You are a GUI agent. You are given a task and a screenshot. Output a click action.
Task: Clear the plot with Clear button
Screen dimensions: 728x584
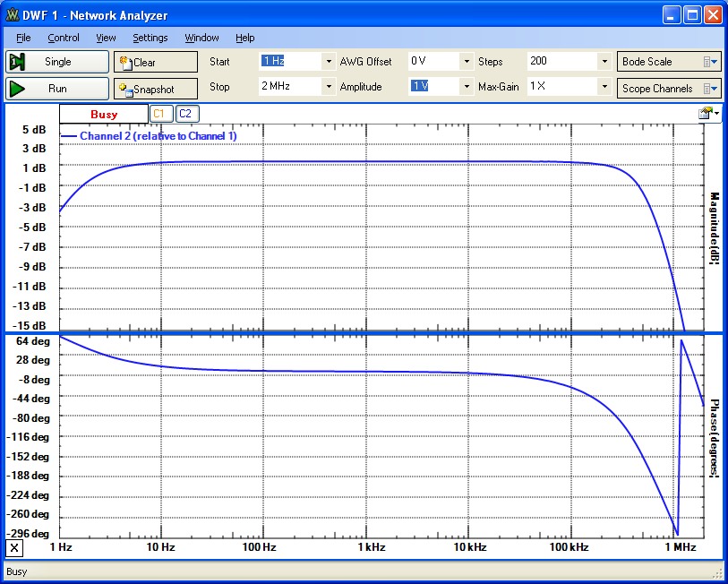point(155,62)
